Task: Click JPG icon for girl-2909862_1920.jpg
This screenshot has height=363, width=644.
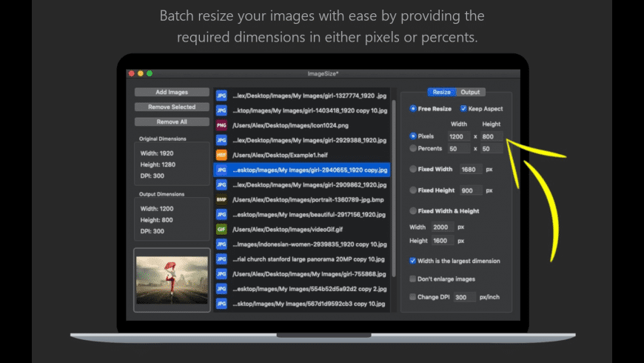Action: (221, 184)
